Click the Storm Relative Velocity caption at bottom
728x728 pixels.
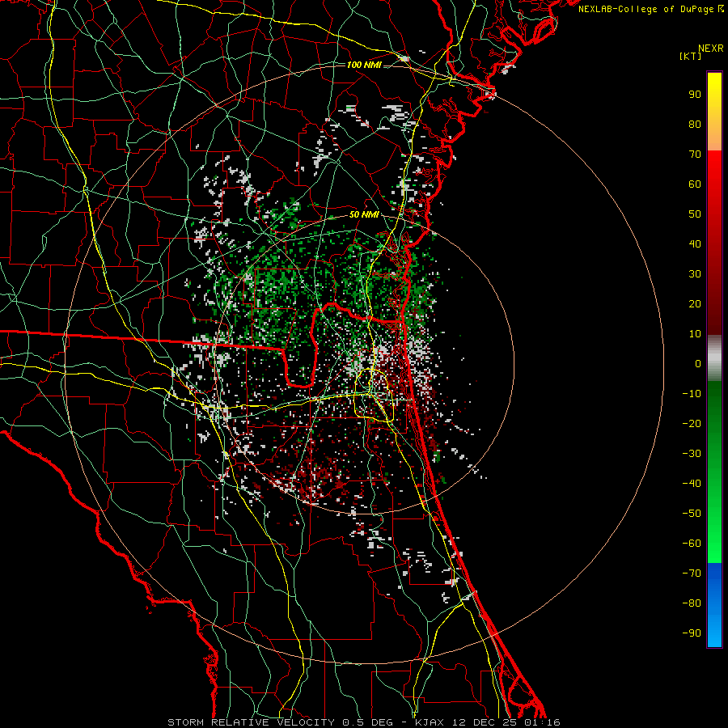tap(364, 722)
